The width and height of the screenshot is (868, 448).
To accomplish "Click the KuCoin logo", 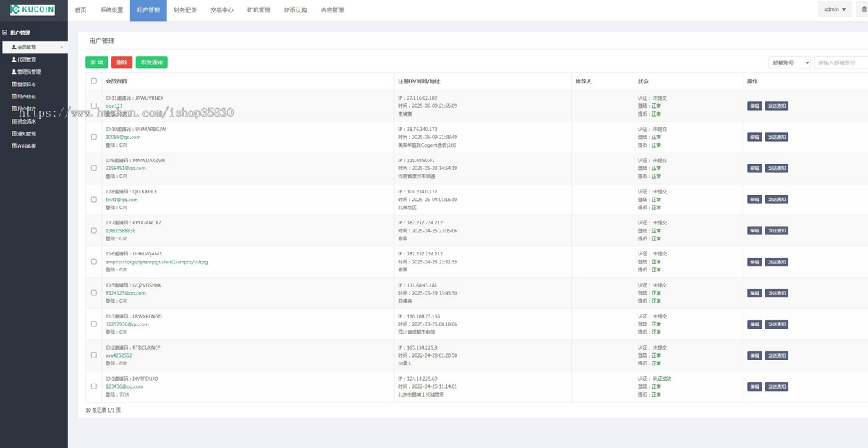I will (x=34, y=10).
